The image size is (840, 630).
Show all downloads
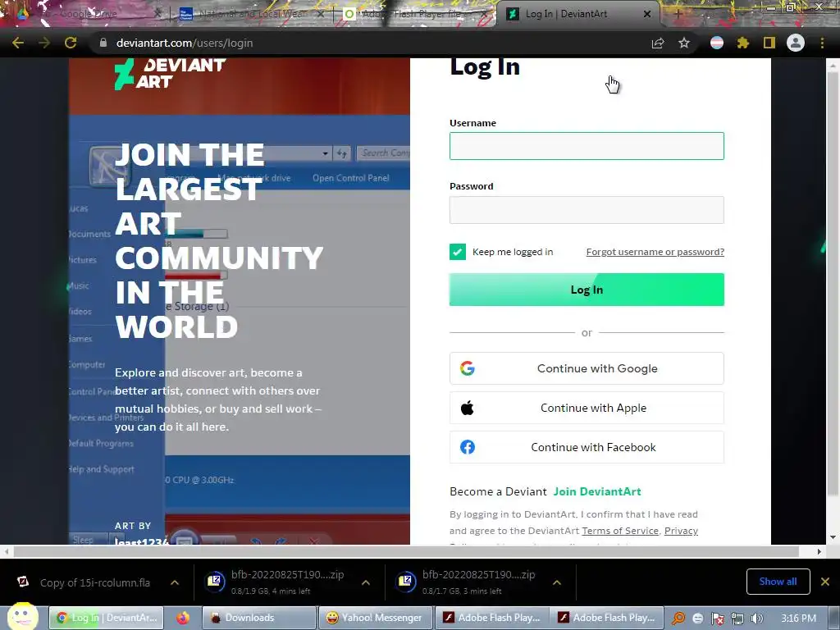778,582
